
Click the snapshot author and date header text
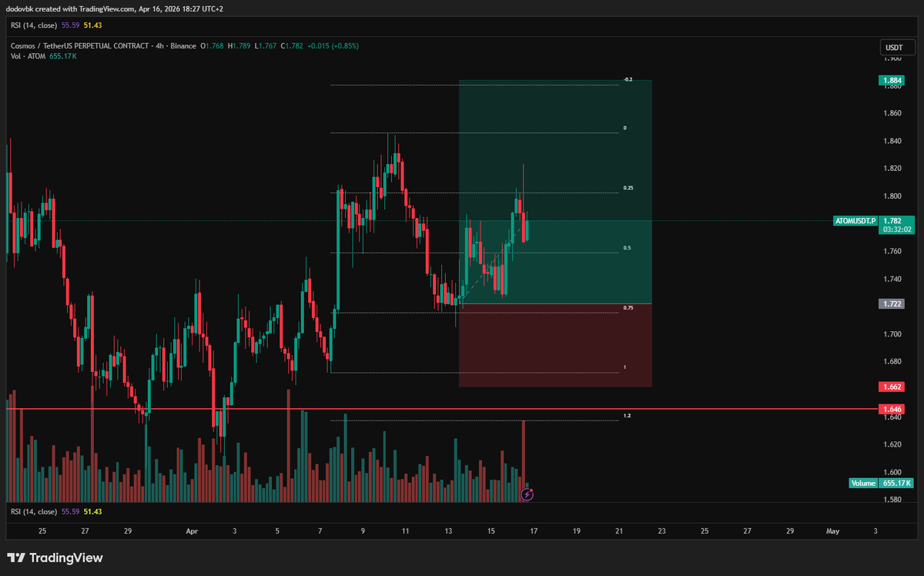point(115,8)
